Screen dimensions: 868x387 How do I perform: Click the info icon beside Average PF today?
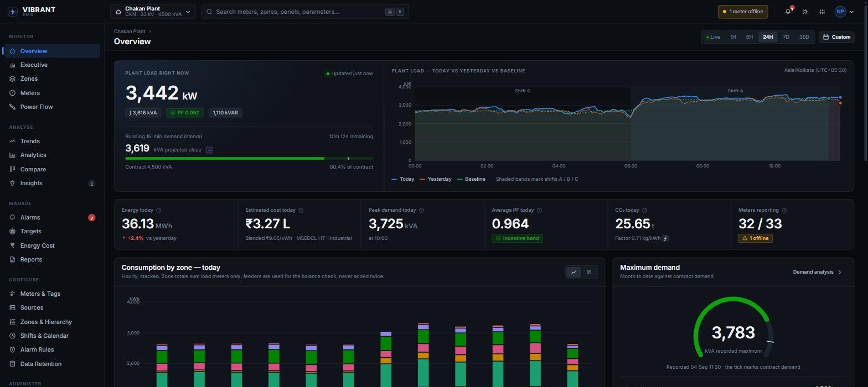click(x=539, y=210)
